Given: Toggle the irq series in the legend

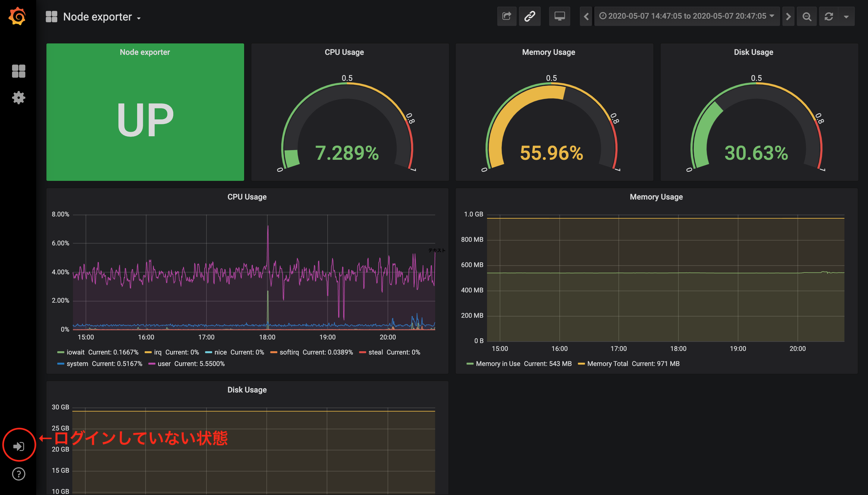Looking at the screenshot, I should tap(158, 352).
